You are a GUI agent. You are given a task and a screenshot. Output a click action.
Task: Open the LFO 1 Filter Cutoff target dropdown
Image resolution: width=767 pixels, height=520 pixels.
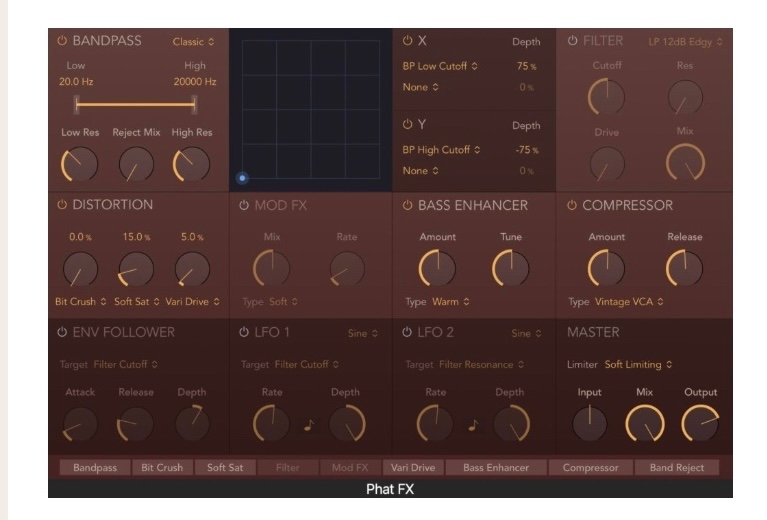[x=307, y=364]
